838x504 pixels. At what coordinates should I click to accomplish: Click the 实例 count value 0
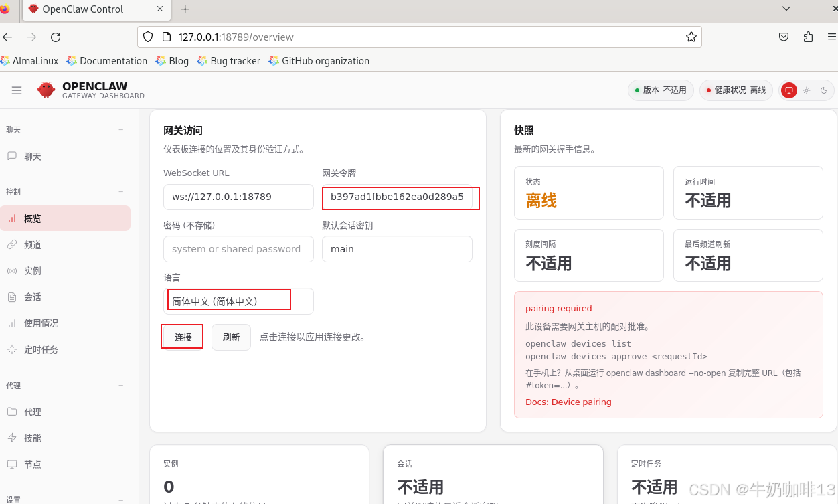(x=169, y=487)
